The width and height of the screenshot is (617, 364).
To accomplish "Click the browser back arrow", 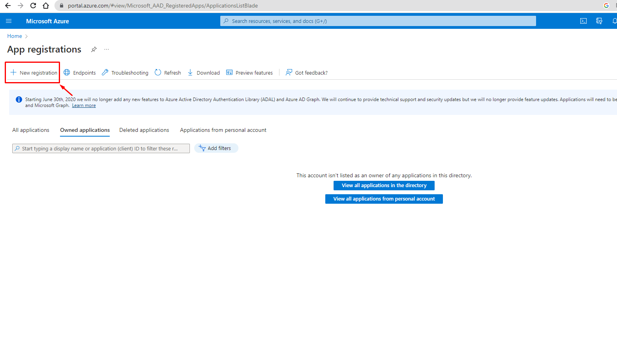I will [x=8, y=6].
